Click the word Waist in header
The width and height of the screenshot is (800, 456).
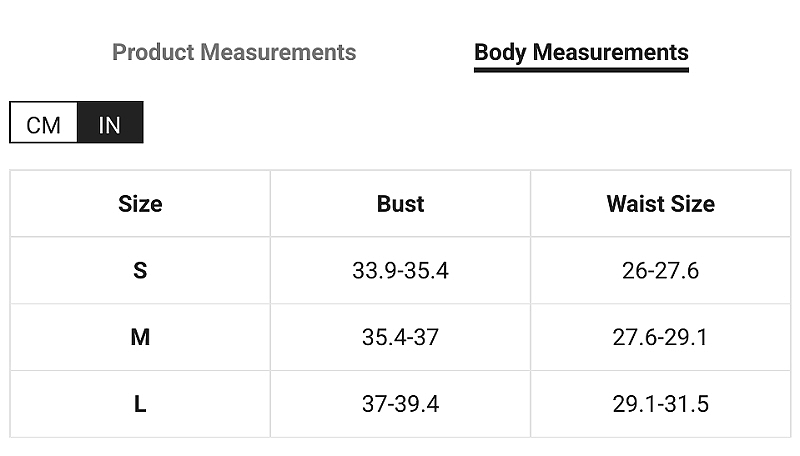[635, 204]
